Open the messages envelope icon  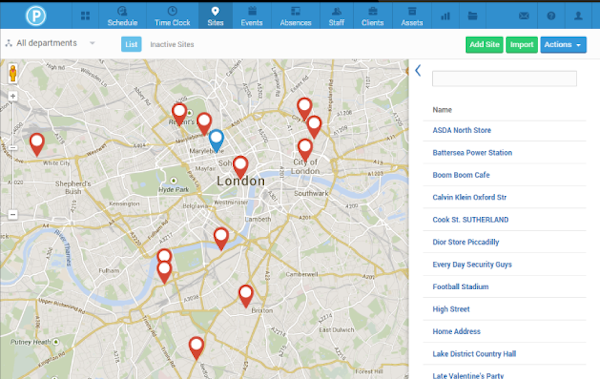pyautogui.click(x=524, y=16)
